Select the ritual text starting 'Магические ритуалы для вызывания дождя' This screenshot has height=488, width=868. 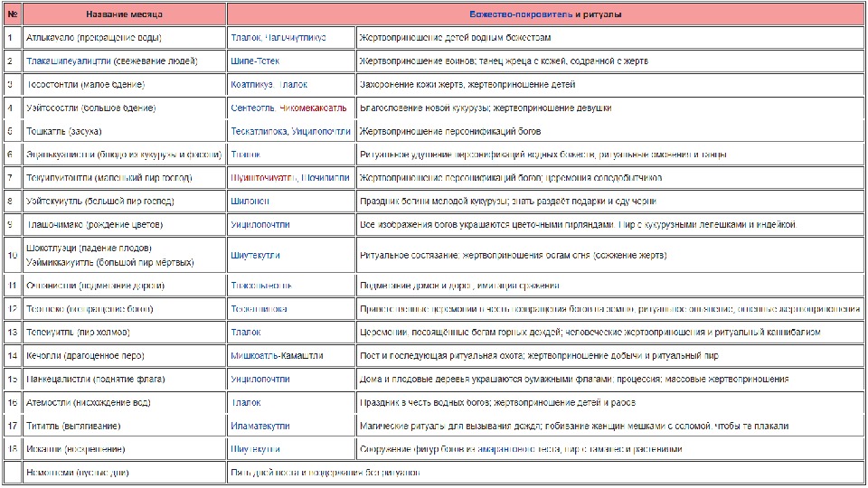tap(574, 426)
